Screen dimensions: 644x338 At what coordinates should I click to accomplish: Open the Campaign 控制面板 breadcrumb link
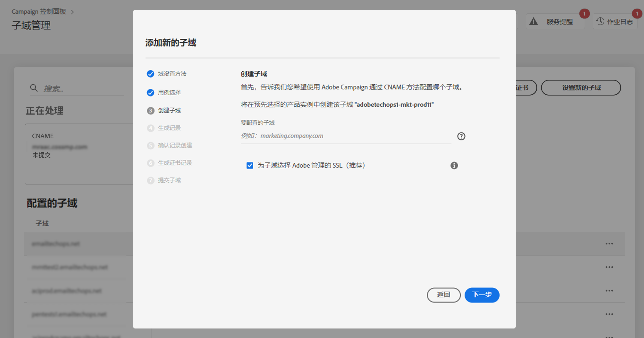click(39, 12)
